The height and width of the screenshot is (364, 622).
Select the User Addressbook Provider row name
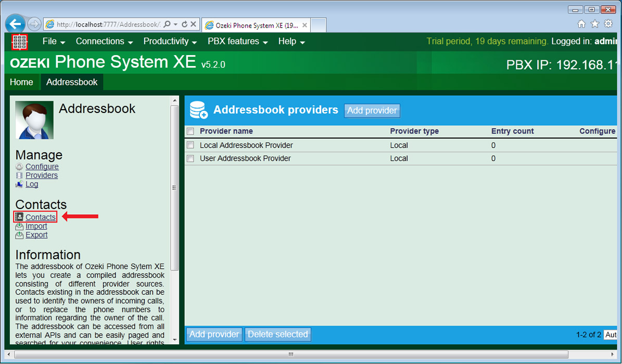245,159
